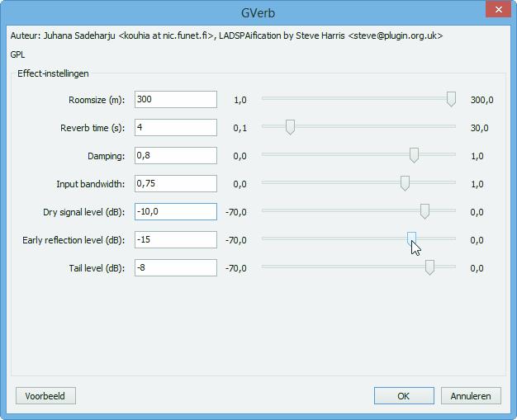Focus the Tail level (dB) text box
The width and height of the screenshot is (517, 420).
coord(175,268)
